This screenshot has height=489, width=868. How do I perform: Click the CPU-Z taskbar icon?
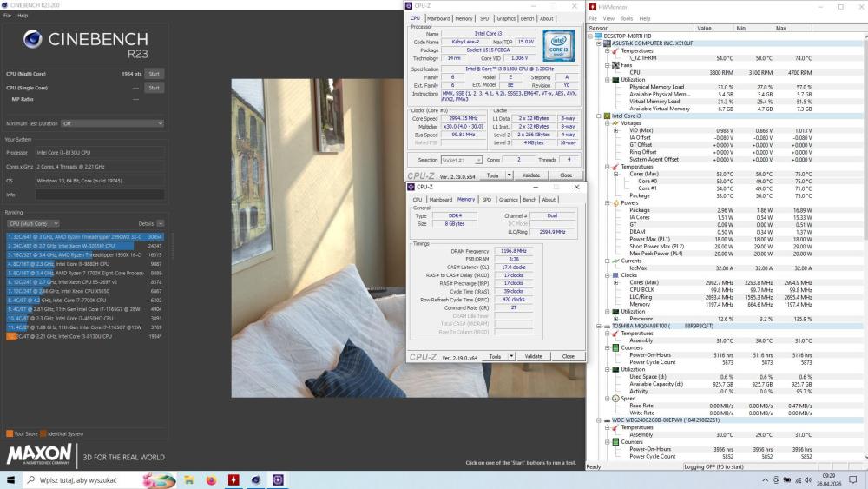278,479
